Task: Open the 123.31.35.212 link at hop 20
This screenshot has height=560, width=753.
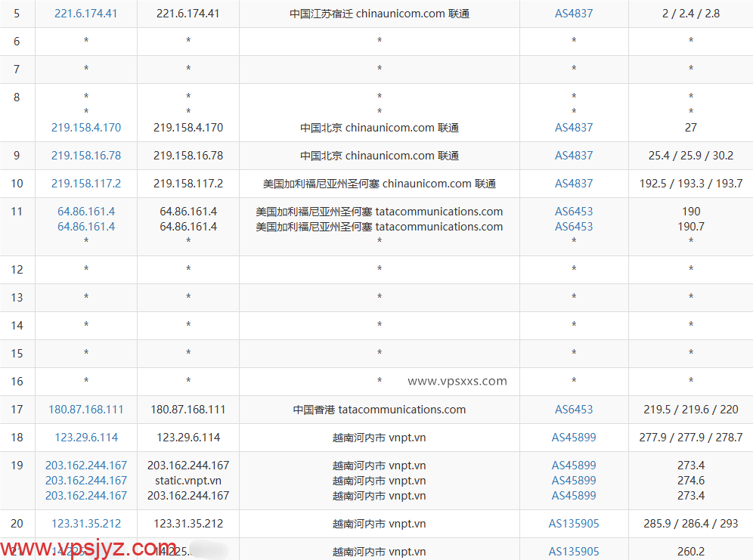Action: tap(85, 523)
